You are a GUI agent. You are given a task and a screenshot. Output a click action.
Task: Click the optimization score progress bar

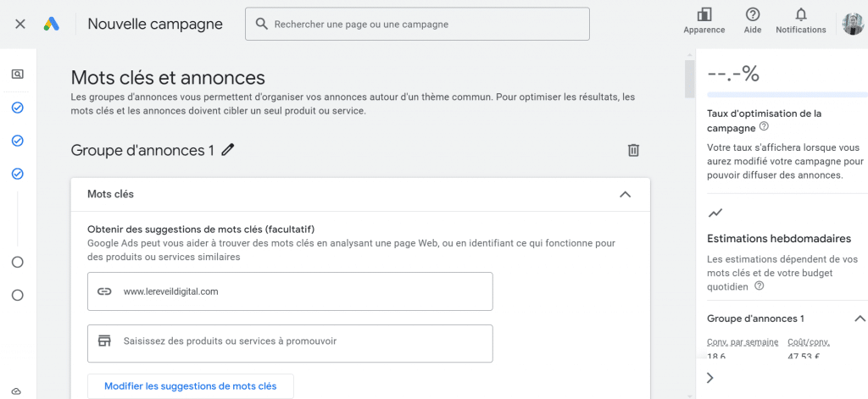[x=787, y=95]
